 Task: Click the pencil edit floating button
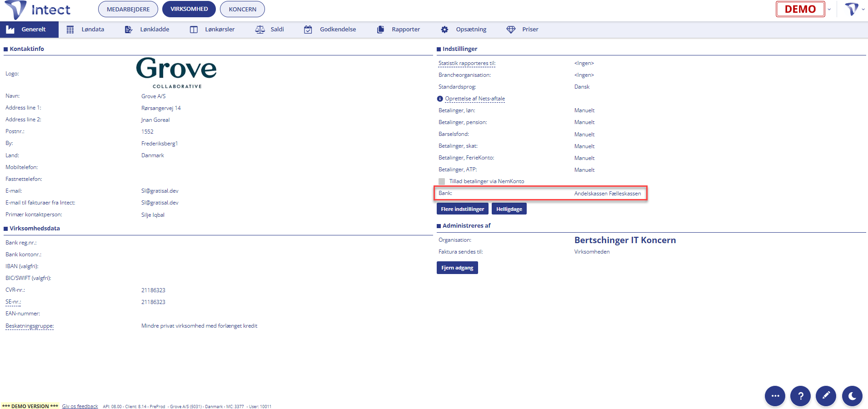(826, 396)
